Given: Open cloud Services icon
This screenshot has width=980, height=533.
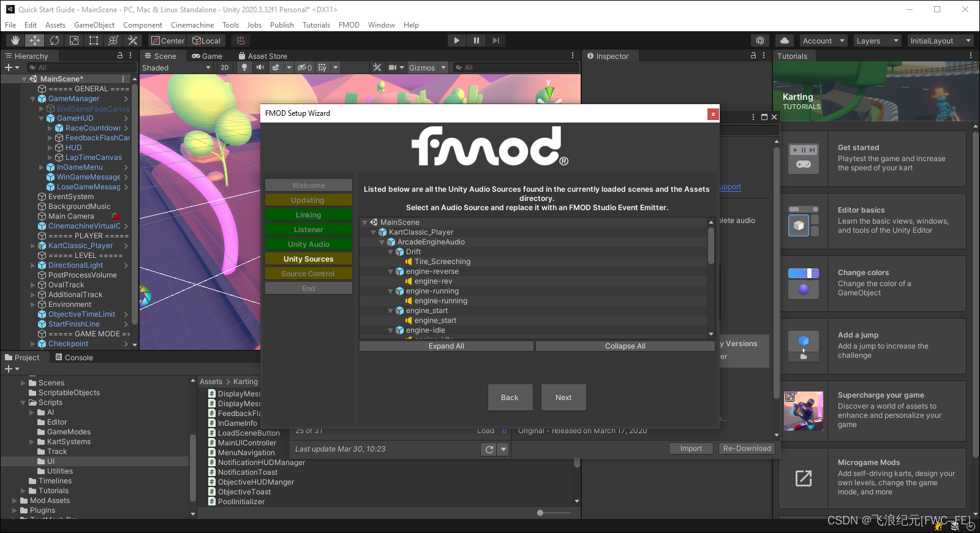Looking at the screenshot, I should click(784, 40).
